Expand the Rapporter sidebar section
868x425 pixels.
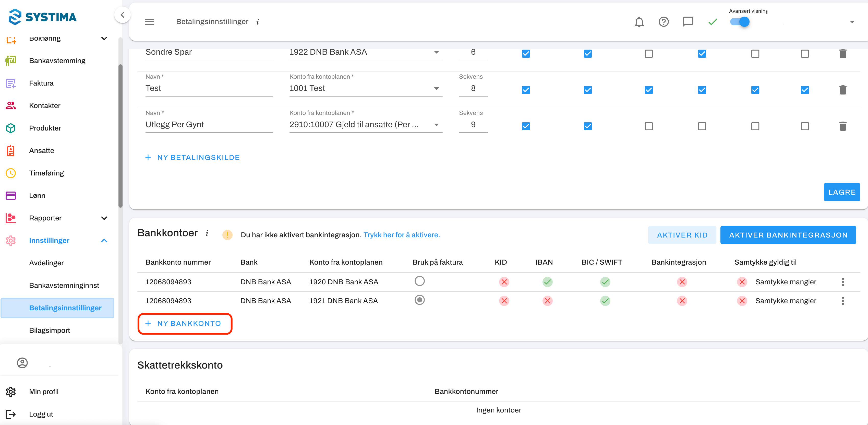coord(104,218)
